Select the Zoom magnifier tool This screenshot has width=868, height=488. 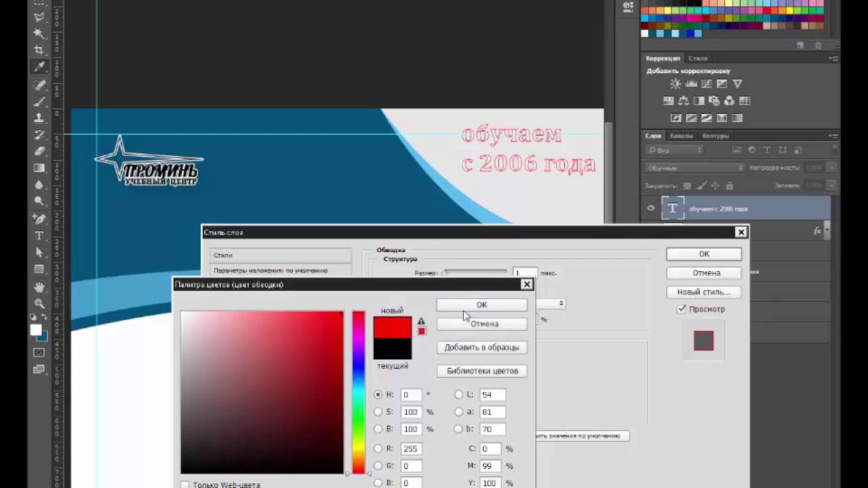coord(39,304)
